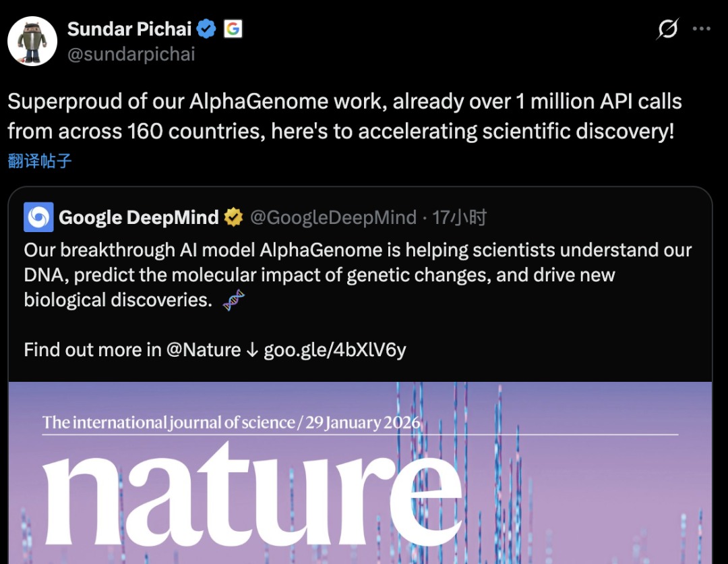728x564 pixels.
Task: Click the gold verified checkmark for Google DeepMind
Action: point(233,217)
